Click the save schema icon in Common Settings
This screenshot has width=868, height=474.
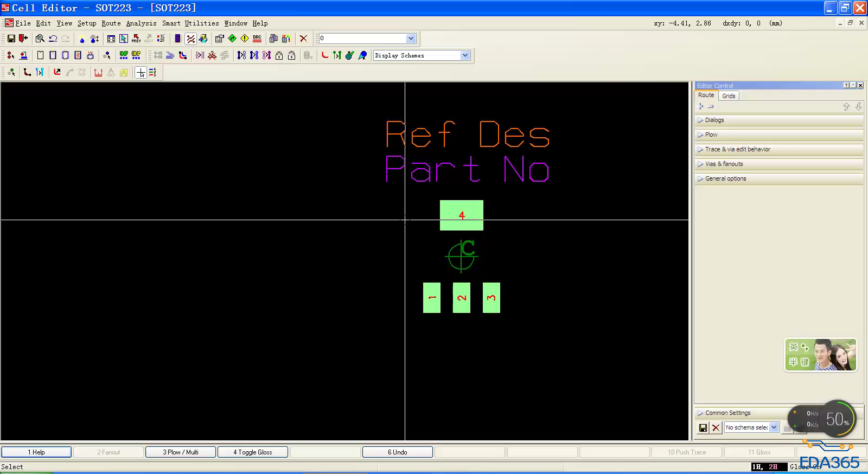point(703,428)
